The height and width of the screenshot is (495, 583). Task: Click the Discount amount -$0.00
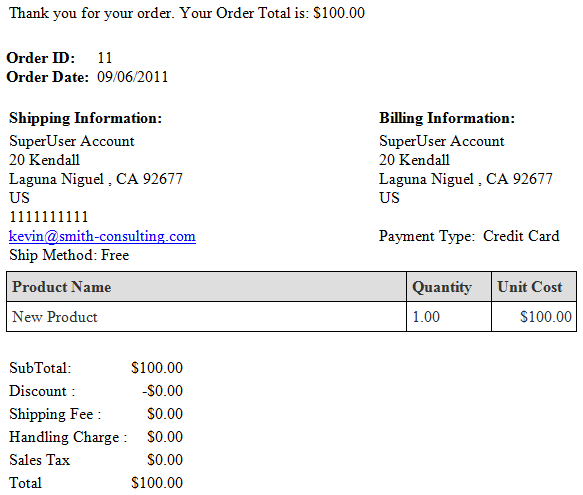point(162,391)
